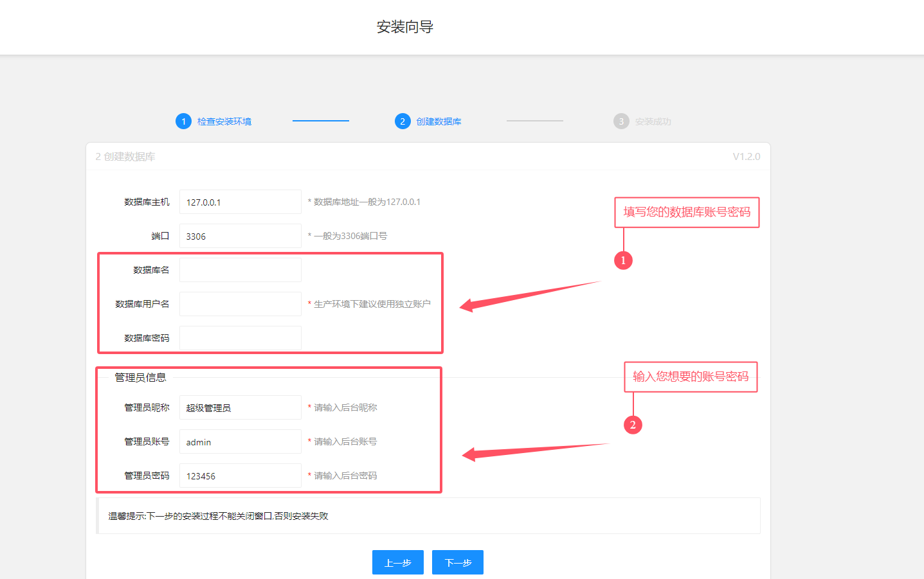Image resolution: width=924 pixels, height=579 pixels.
Task: Click the V1.2.0 version label
Action: pos(747,157)
